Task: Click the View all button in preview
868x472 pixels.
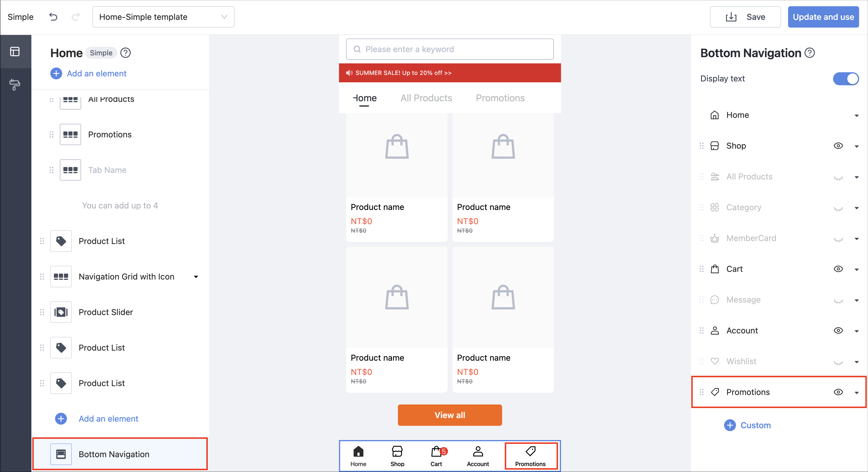Action: click(x=450, y=415)
